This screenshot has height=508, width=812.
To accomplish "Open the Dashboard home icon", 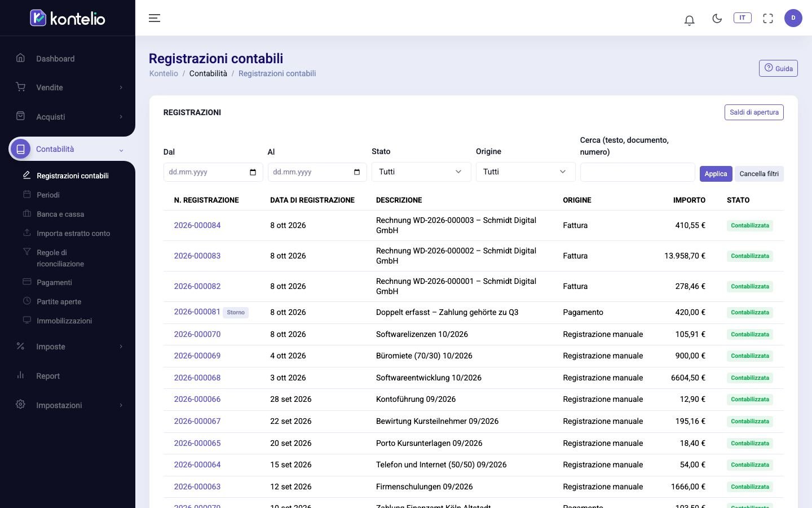I will coord(21,58).
